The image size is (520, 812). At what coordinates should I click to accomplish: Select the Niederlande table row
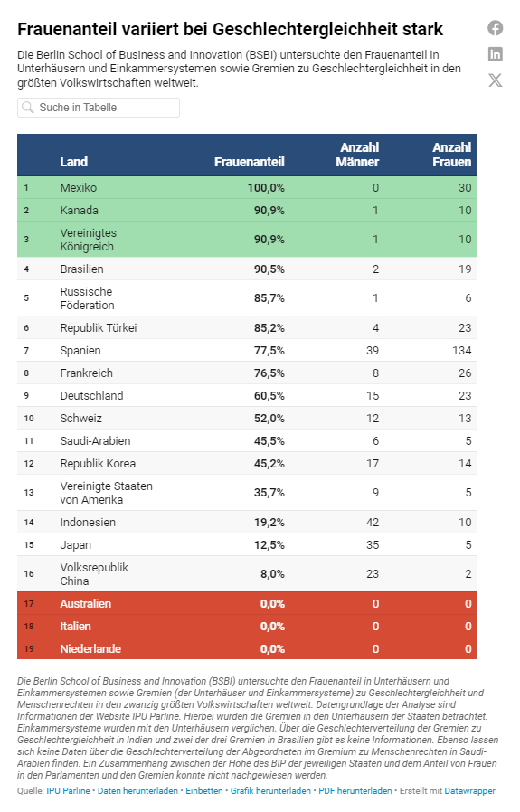pyautogui.click(x=247, y=648)
